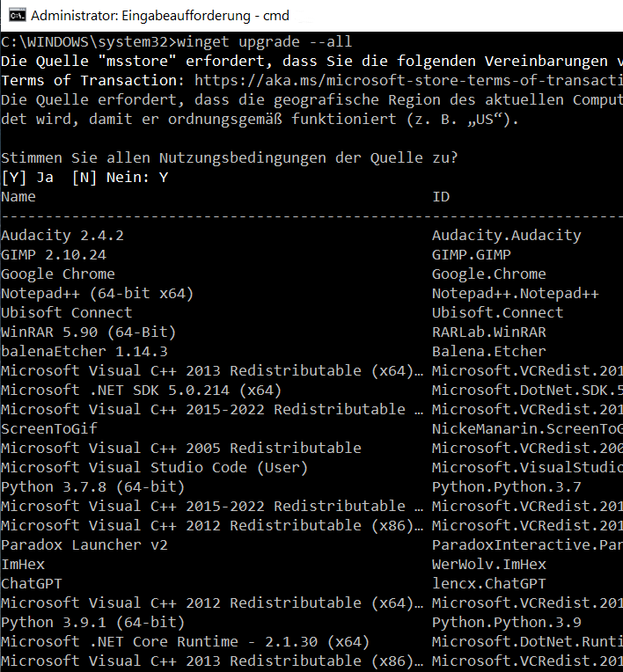Click the Ubisoft.Connect ID text
Image resolution: width=623 pixels, height=672 pixels.
pos(497,313)
